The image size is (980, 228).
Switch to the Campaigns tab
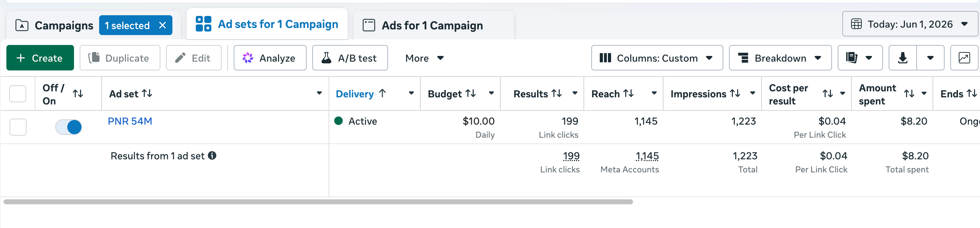55,25
